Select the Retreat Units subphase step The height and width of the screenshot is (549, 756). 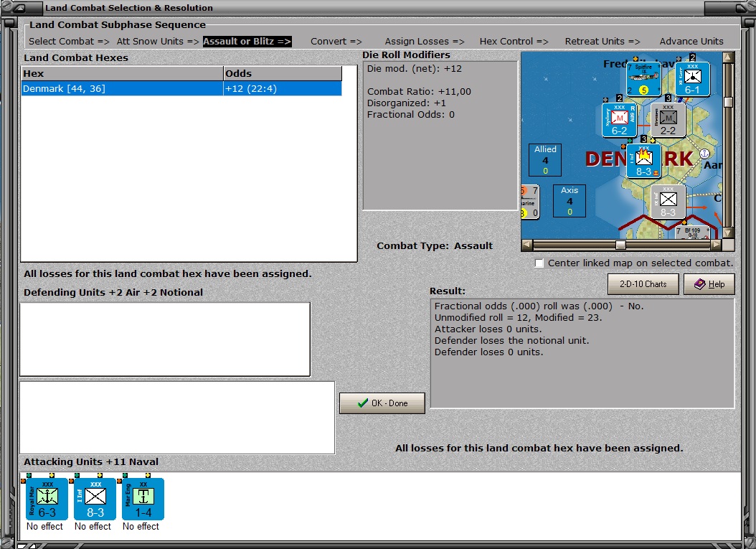pyautogui.click(x=603, y=42)
